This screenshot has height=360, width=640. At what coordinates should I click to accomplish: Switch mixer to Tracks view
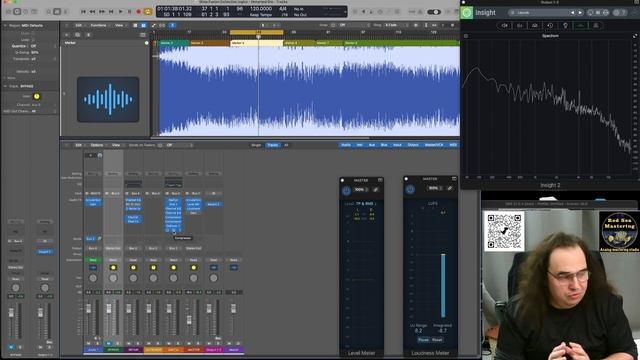[273, 145]
